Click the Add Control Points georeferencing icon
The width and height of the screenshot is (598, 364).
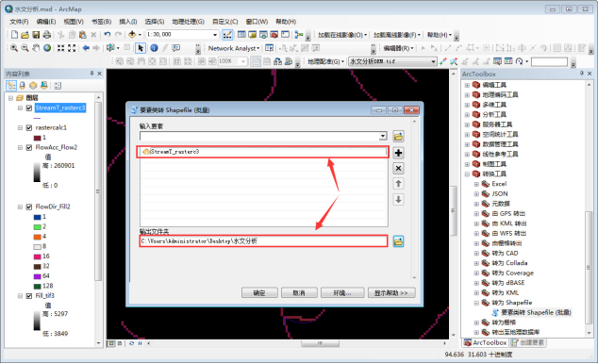click(x=442, y=61)
